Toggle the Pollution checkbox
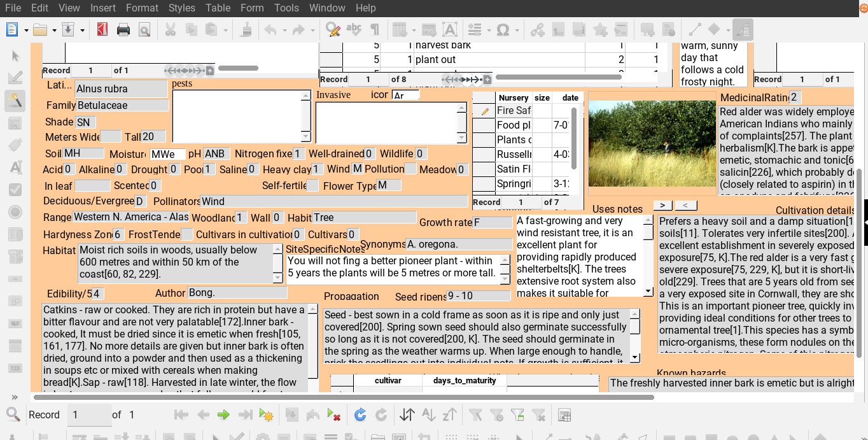The image size is (868, 440). [x=410, y=169]
